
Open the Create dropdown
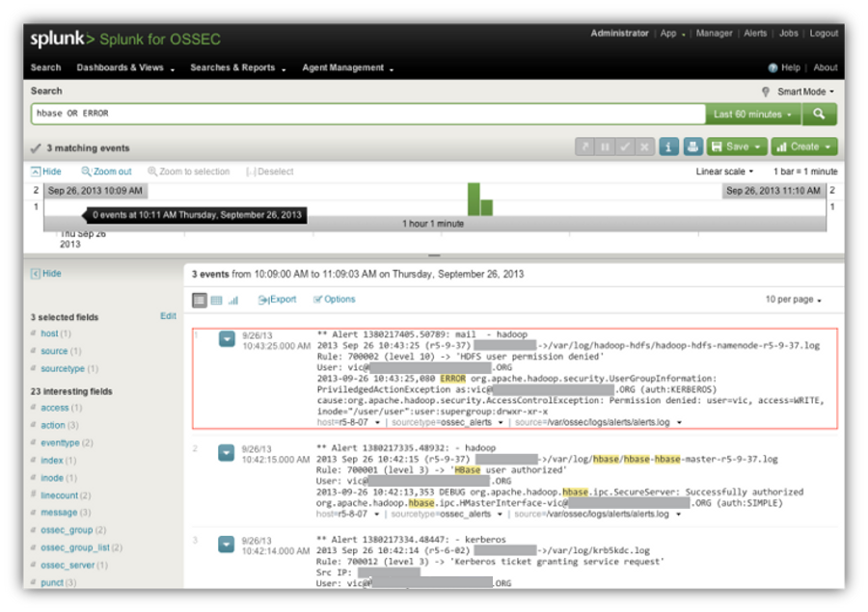pos(803,146)
